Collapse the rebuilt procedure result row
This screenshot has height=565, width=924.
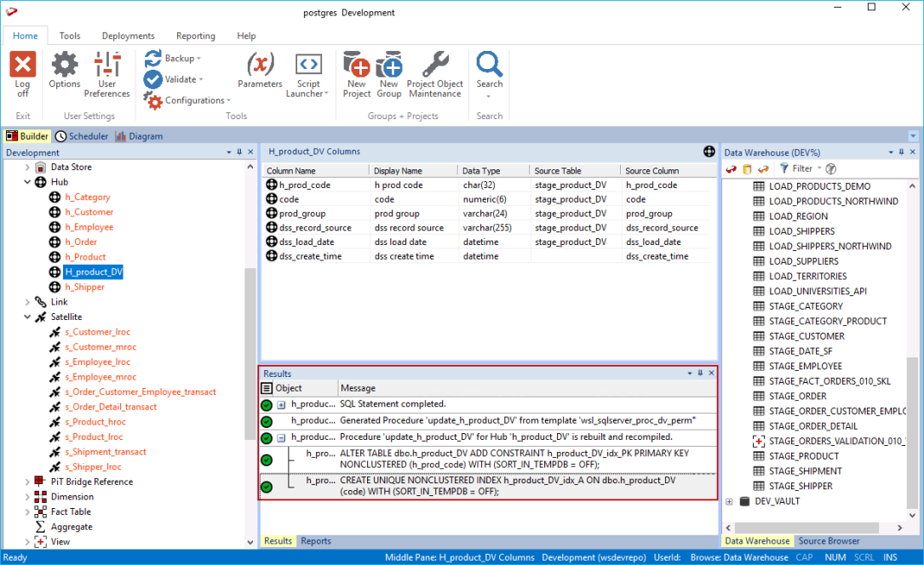click(281, 437)
